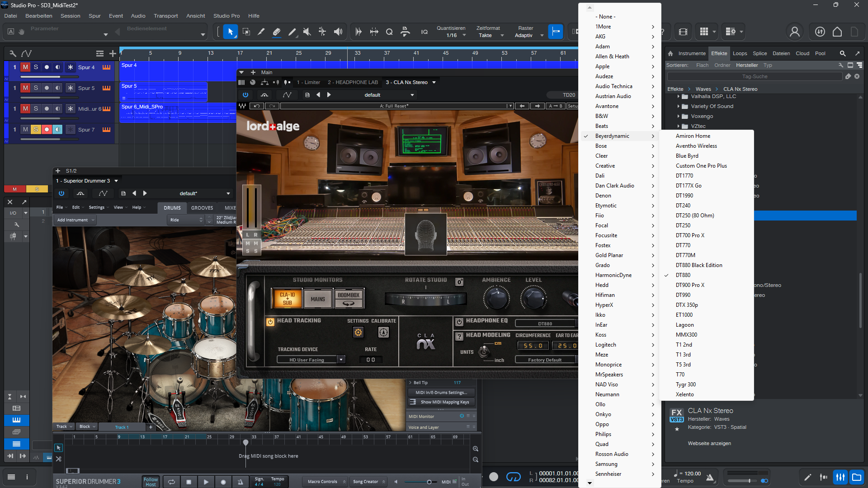Solo track Spur 5

[36, 88]
